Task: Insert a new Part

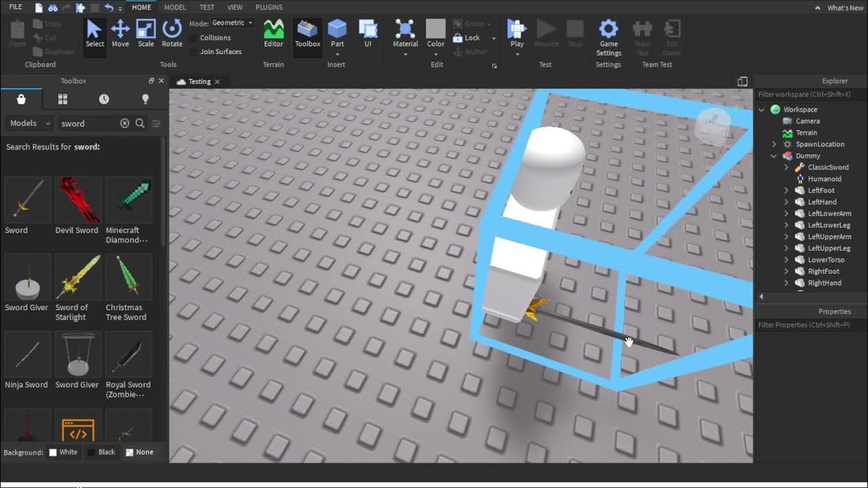Action: pos(337,34)
